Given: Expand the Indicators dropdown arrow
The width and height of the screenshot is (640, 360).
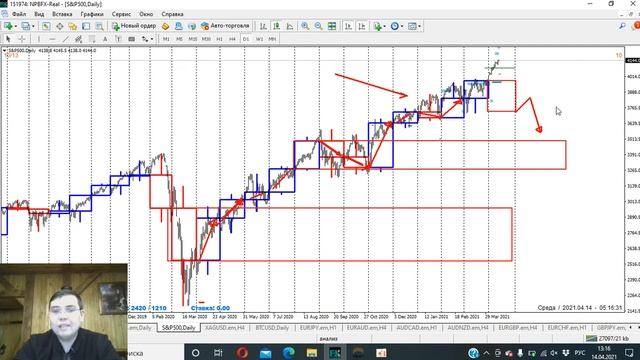Looking at the screenshot, I should pos(384,27).
